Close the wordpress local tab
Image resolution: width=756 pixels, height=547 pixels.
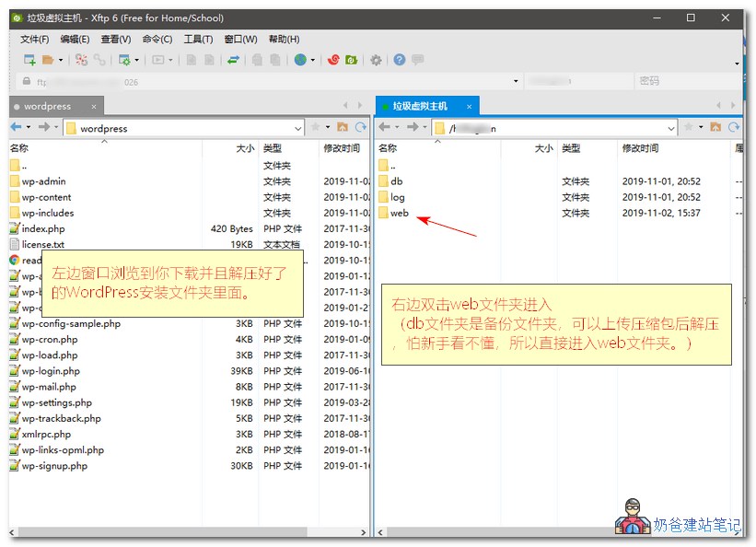coord(95,107)
